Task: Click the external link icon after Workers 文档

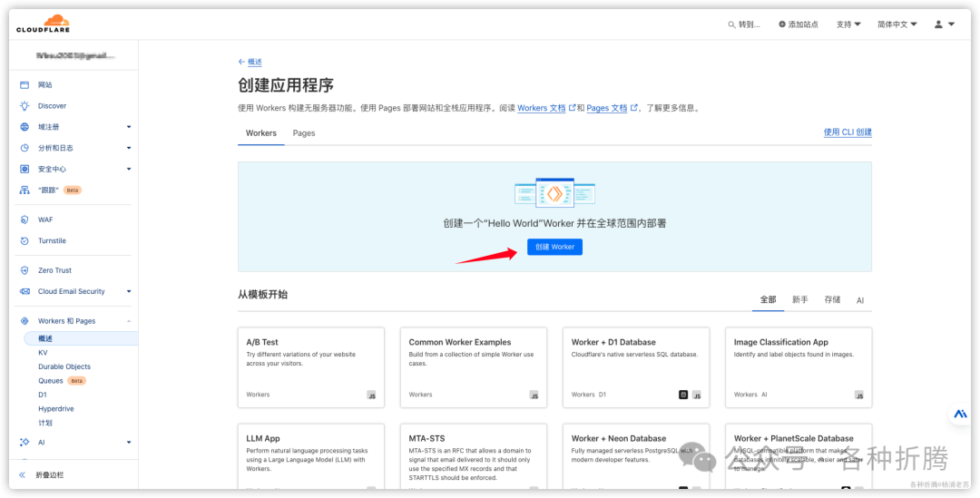Action: 572,107
